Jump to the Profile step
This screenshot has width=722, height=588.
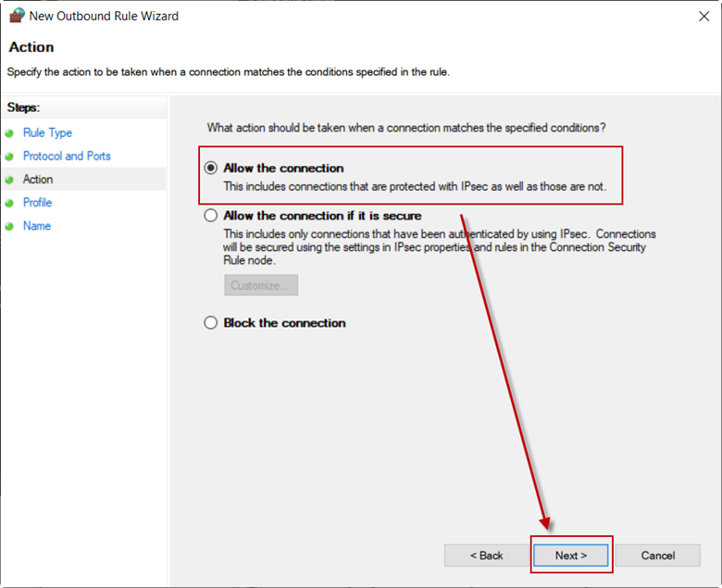[x=37, y=203]
